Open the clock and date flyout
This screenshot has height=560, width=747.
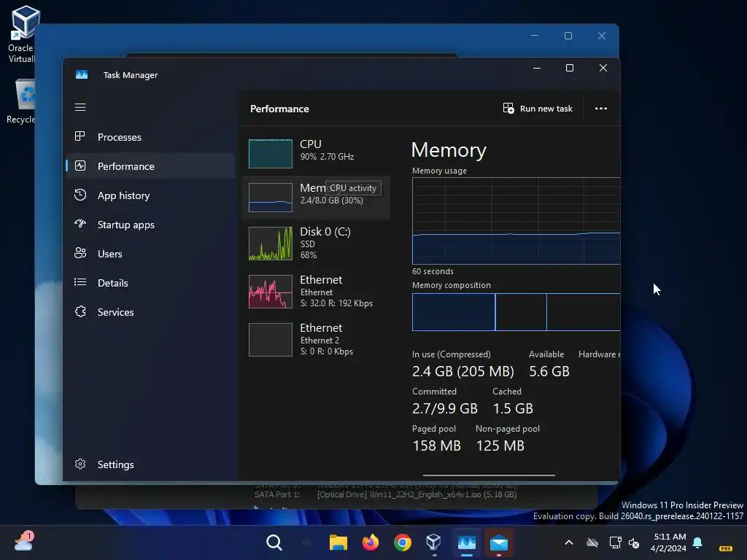coord(668,542)
